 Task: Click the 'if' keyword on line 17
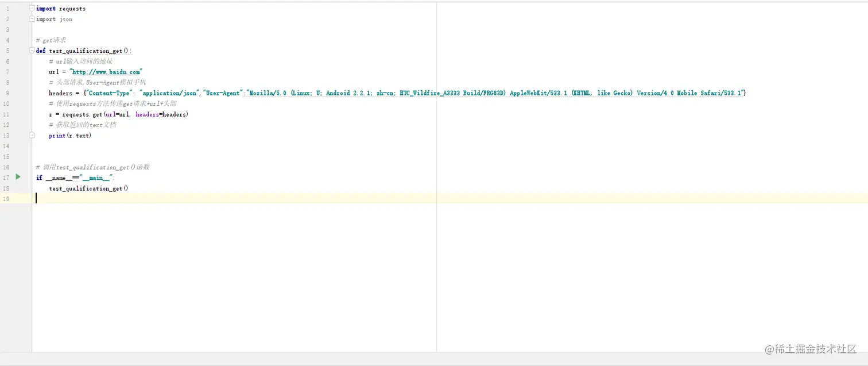tap(39, 178)
